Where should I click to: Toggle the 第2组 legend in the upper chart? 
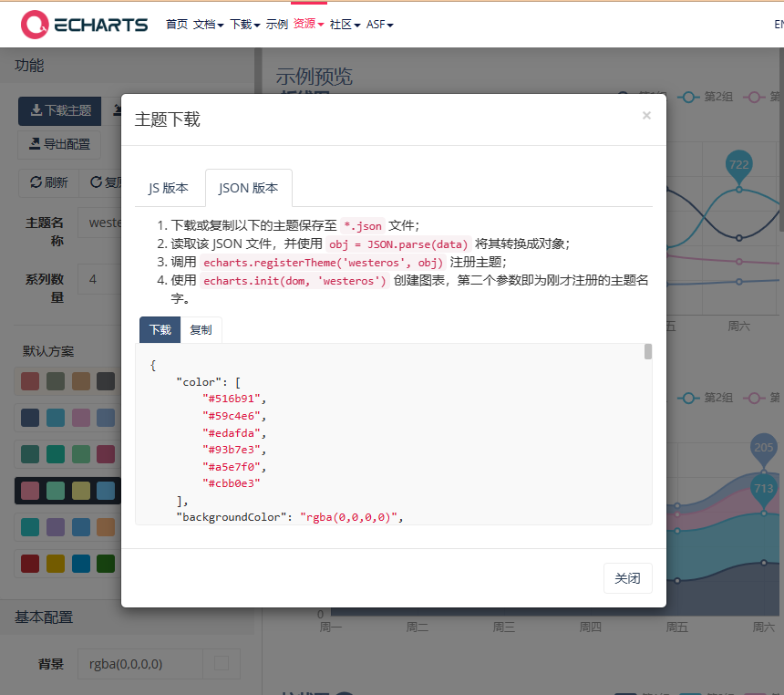[705, 97]
